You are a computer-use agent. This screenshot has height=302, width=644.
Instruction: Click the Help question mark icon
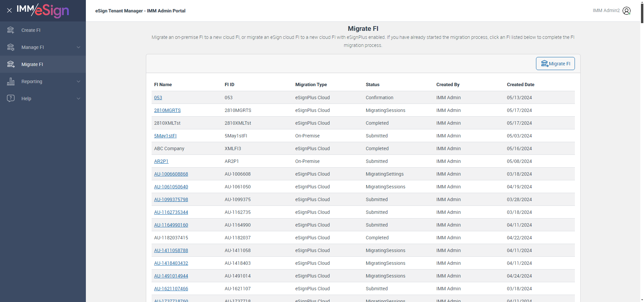11,99
